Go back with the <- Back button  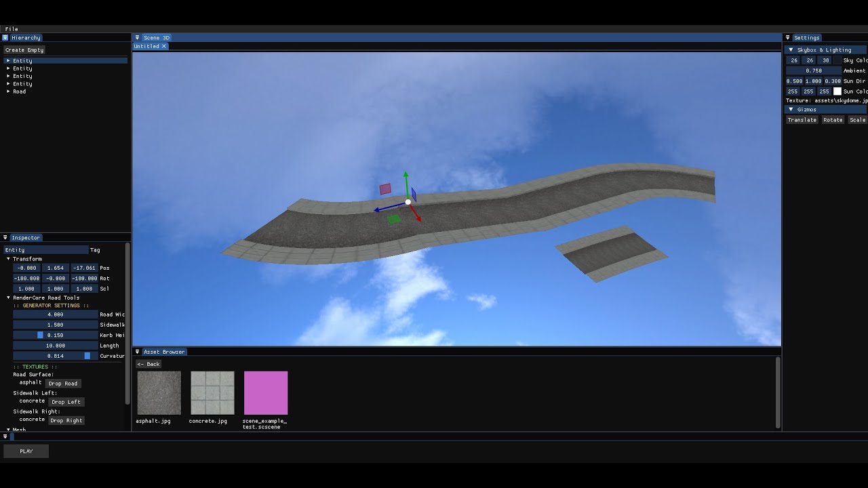click(149, 364)
